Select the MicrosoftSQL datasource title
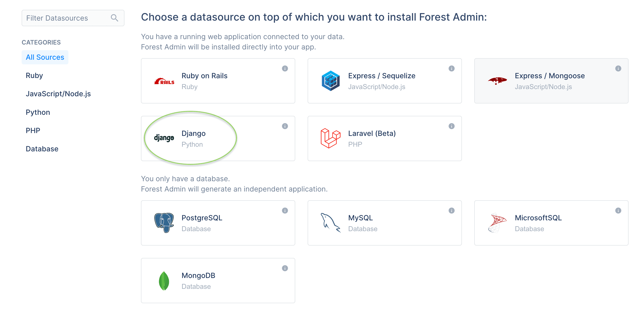Image resolution: width=644 pixels, height=313 pixels. click(538, 218)
